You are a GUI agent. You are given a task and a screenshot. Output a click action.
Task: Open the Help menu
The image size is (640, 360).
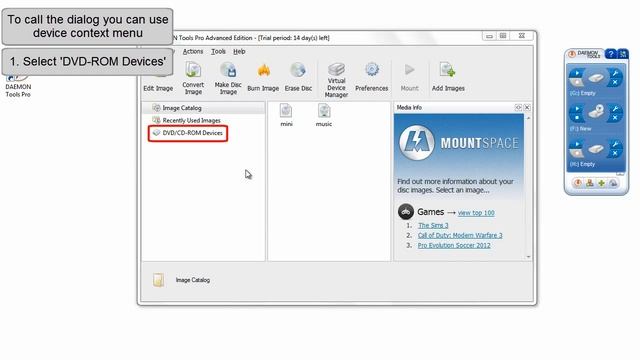[x=239, y=51]
